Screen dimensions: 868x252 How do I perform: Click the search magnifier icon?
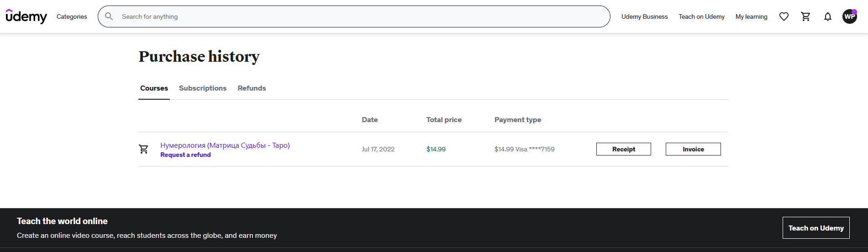[x=109, y=16]
